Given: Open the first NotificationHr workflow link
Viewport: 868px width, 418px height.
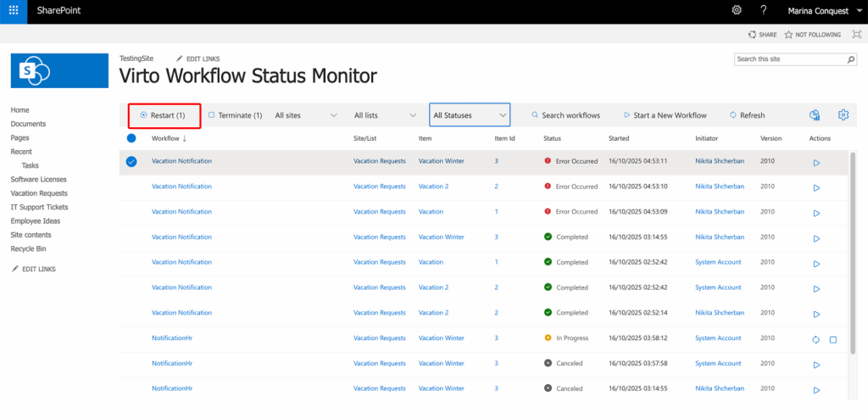Looking at the screenshot, I should (x=171, y=337).
